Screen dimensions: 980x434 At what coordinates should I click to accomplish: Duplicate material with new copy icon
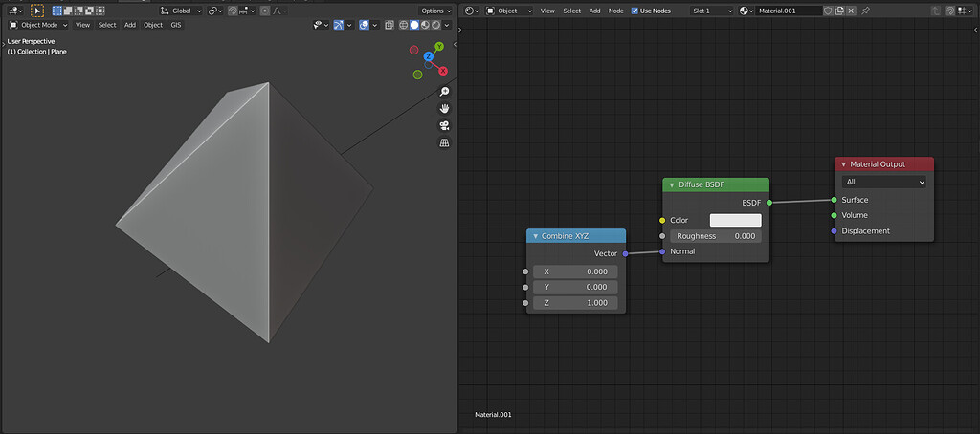[839, 11]
